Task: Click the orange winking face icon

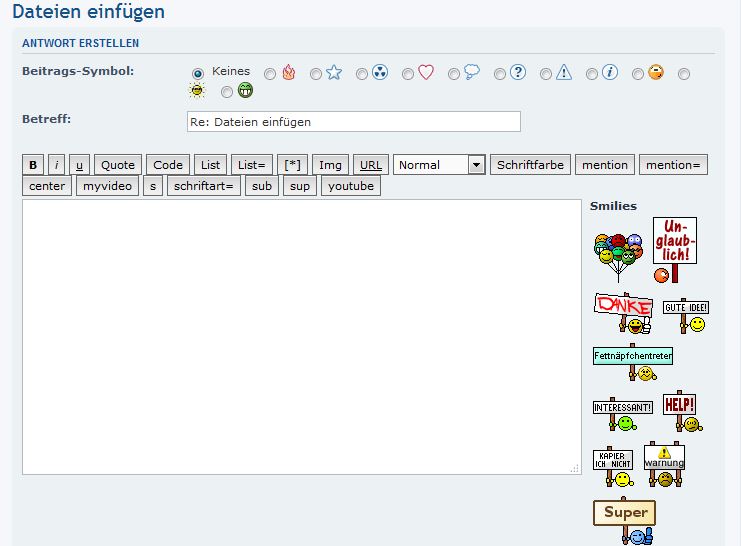Action: (656, 72)
